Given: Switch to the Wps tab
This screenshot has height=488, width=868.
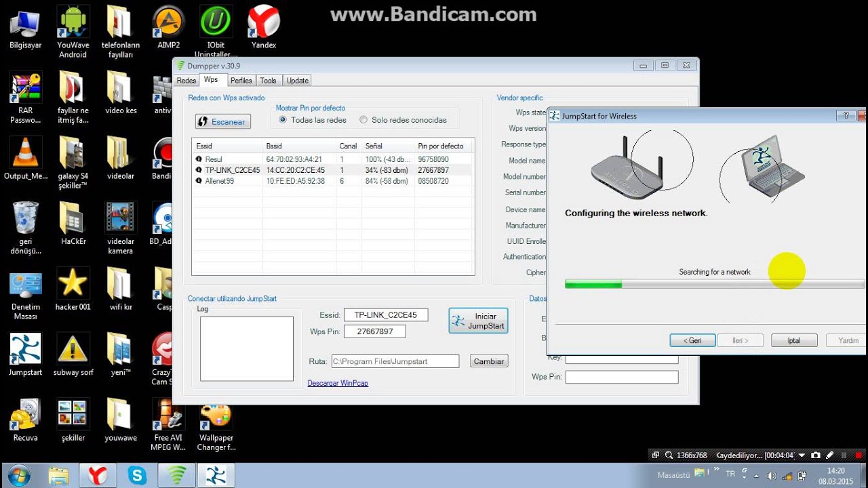Looking at the screenshot, I should (x=212, y=80).
